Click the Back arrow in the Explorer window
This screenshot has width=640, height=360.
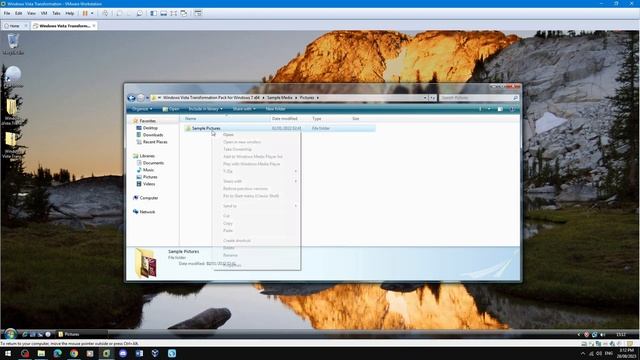(131, 98)
